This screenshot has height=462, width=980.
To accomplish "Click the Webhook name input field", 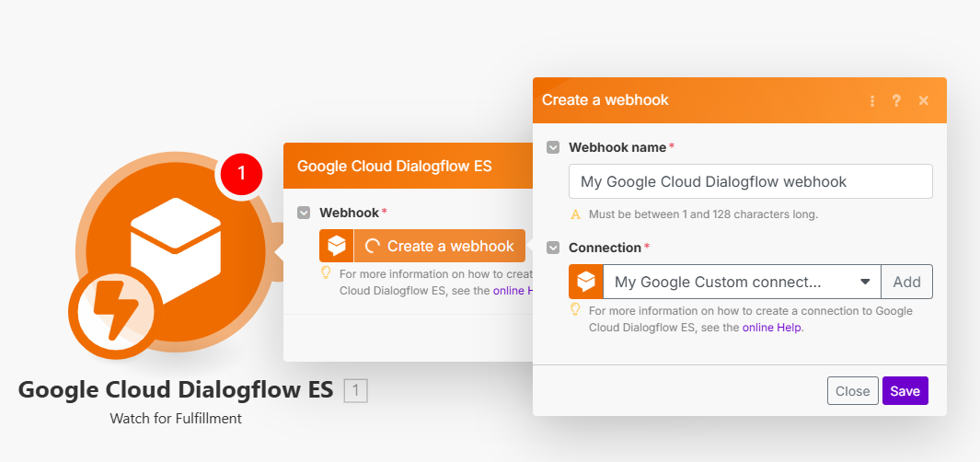I will pos(751,181).
